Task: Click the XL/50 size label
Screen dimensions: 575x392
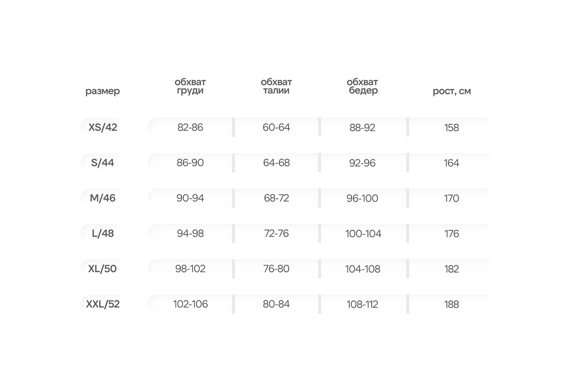Action: (103, 269)
